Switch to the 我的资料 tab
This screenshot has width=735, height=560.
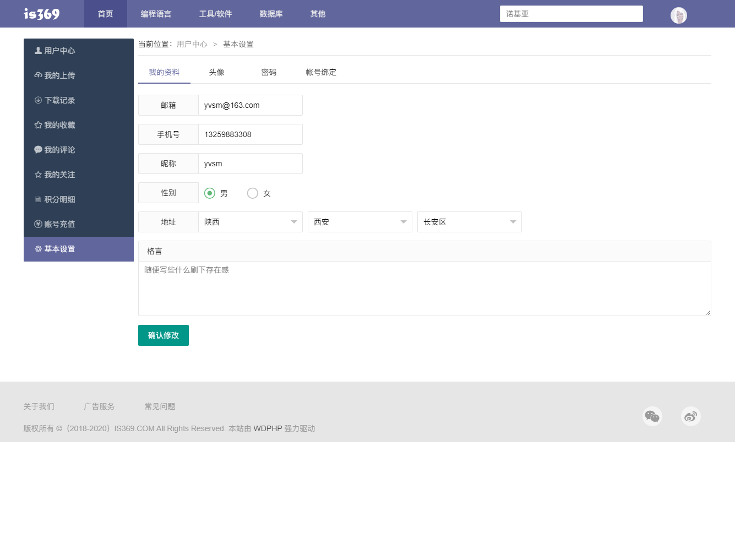click(164, 72)
